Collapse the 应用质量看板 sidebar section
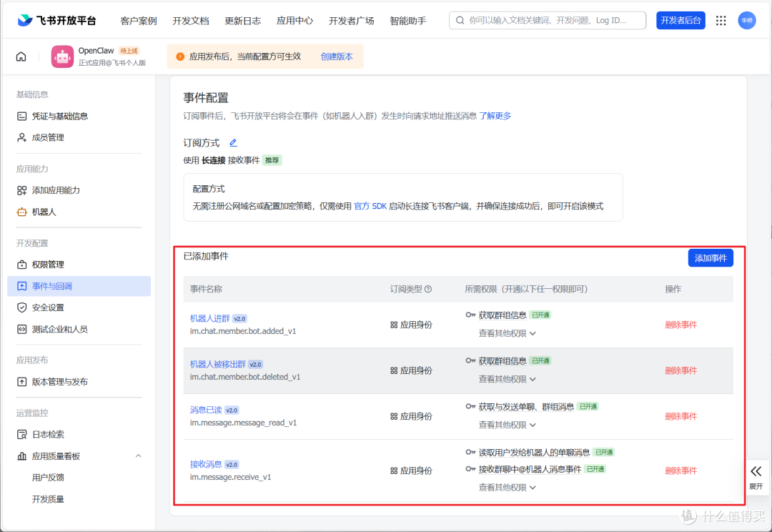The width and height of the screenshot is (772, 532). [139, 456]
